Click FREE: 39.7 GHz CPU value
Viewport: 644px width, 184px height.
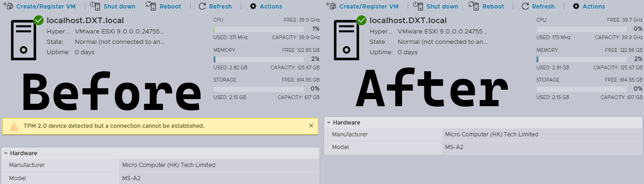pyautogui.click(x=625, y=20)
